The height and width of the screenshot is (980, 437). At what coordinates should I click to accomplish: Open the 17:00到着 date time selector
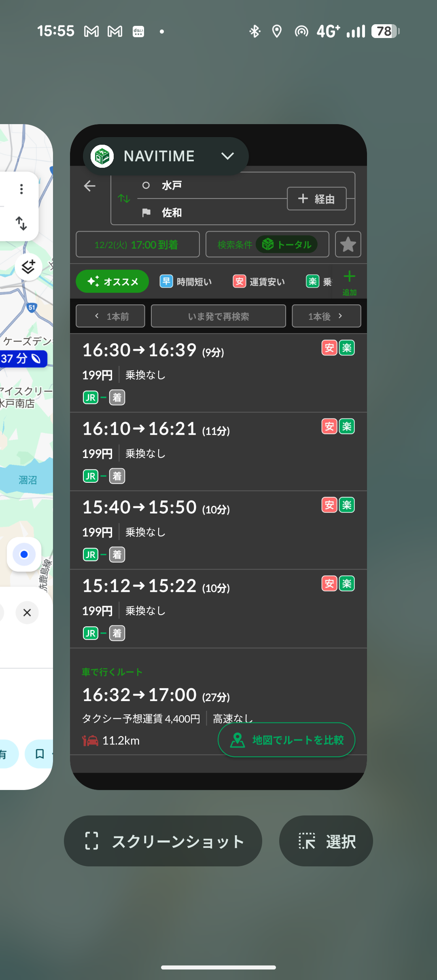click(x=138, y=244)
